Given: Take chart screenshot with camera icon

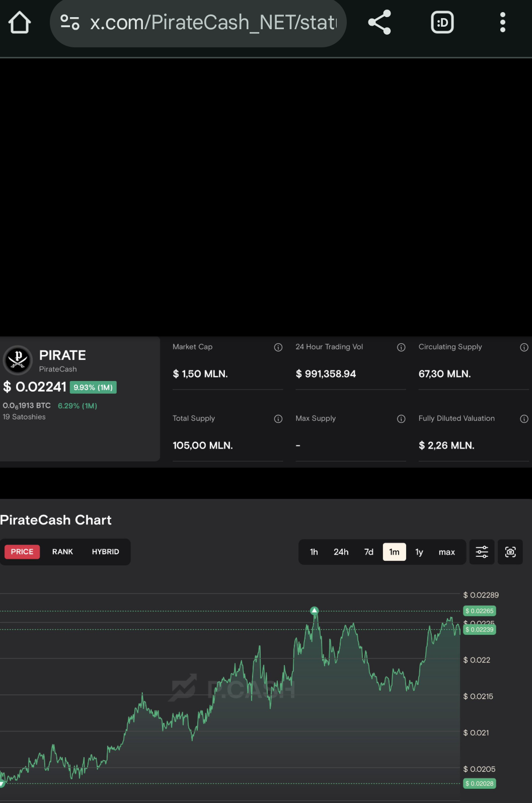Looking at the screenshot, I should coord(510,552).
